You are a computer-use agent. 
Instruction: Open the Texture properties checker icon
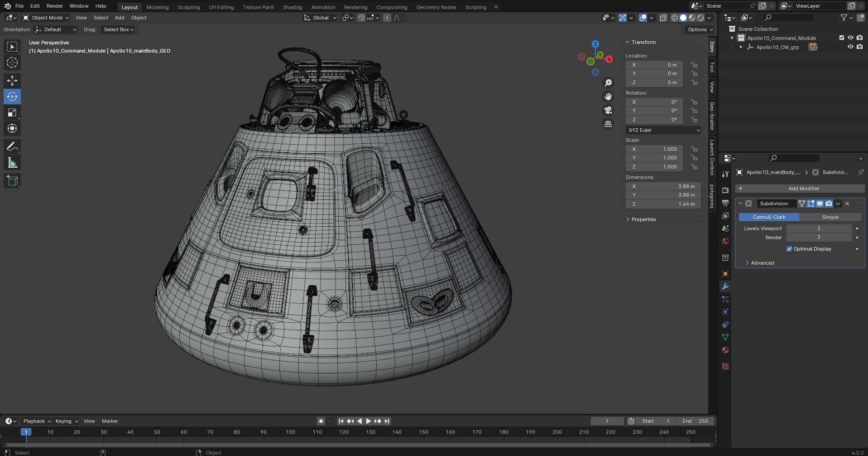[725, 366]
